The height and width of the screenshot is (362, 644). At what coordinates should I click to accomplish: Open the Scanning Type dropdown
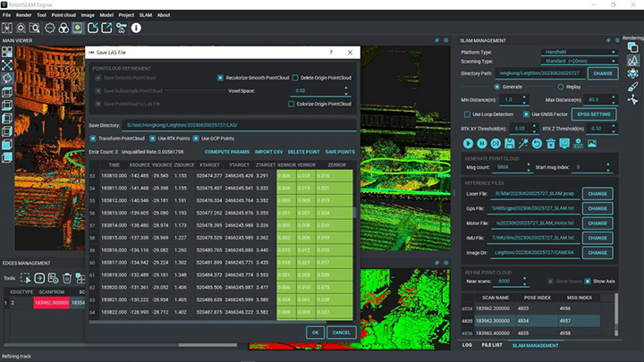[x=580, y=61]
